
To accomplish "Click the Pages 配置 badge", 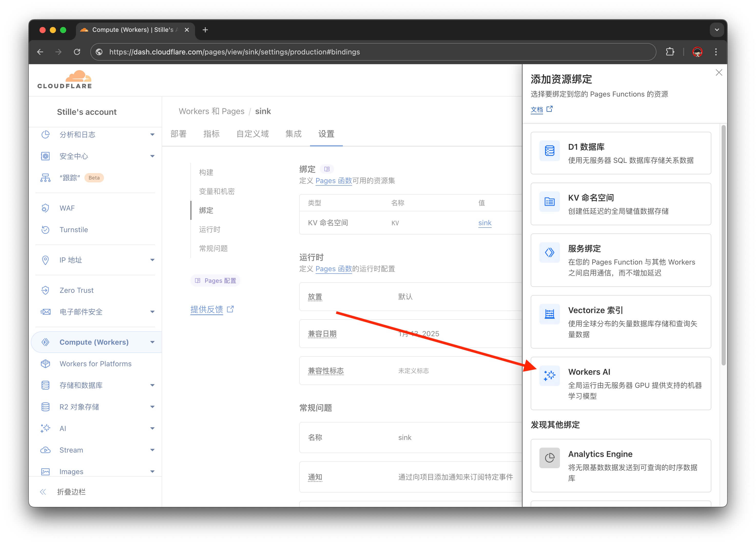I will click(215, 281).
